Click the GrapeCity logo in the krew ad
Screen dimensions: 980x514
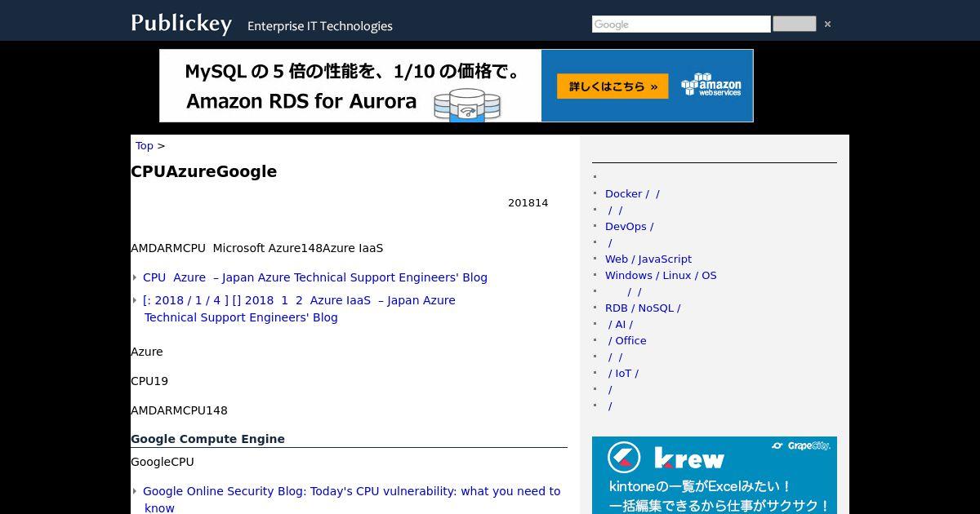point(800,446)
